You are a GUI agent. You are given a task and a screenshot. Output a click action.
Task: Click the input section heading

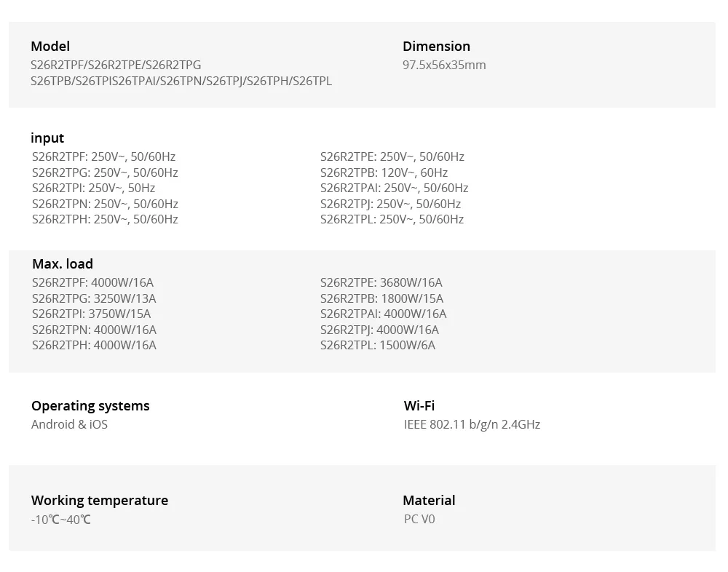[x=47, y=138]
